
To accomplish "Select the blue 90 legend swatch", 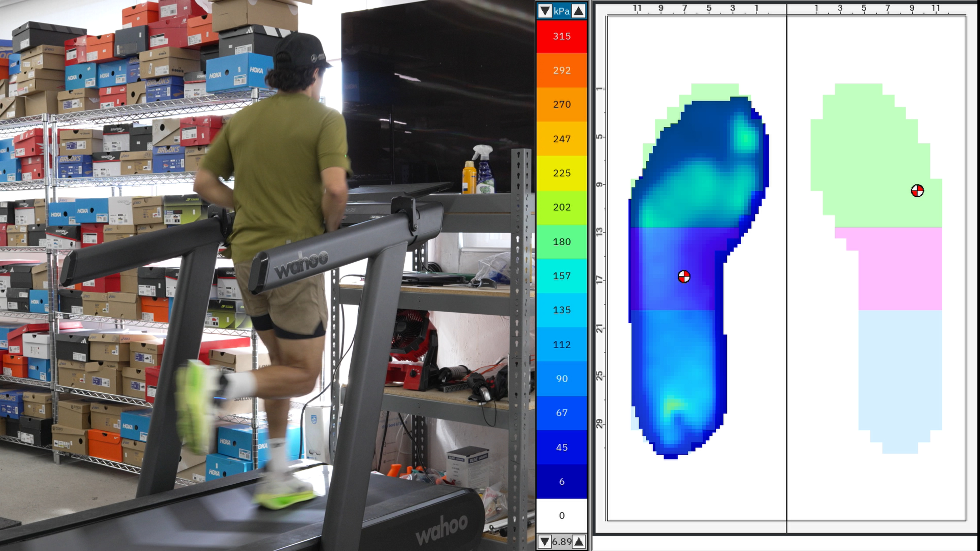I will 561,378.
